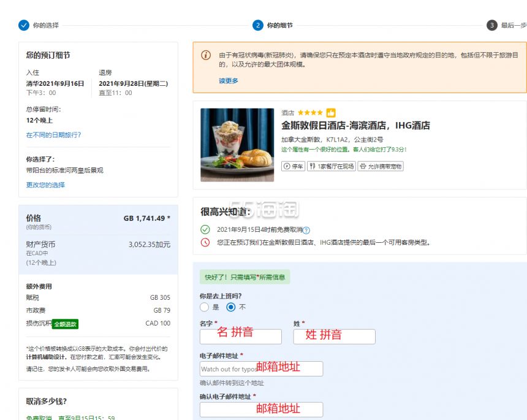This screenshot has width=527, height=420.
Task: Click the red clock last room icon
Action: click(205, 242)
